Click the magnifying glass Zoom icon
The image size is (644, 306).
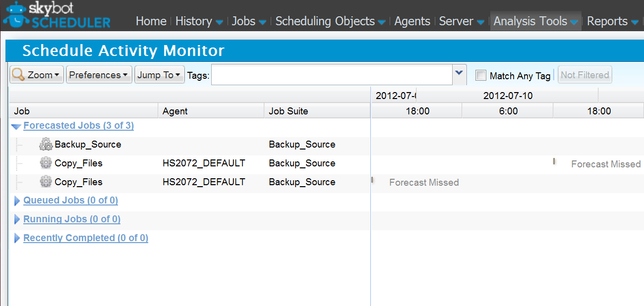click(x=18, y=75)
